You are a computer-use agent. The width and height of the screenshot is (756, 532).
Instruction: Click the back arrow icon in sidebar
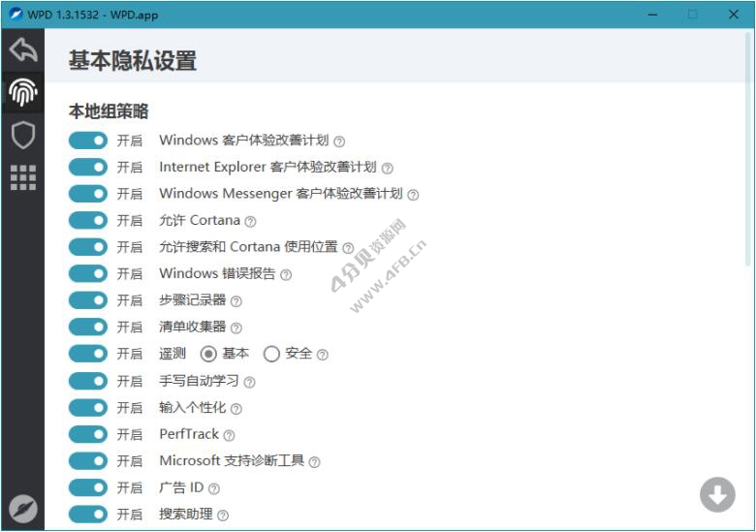click(x=22, y=49)
